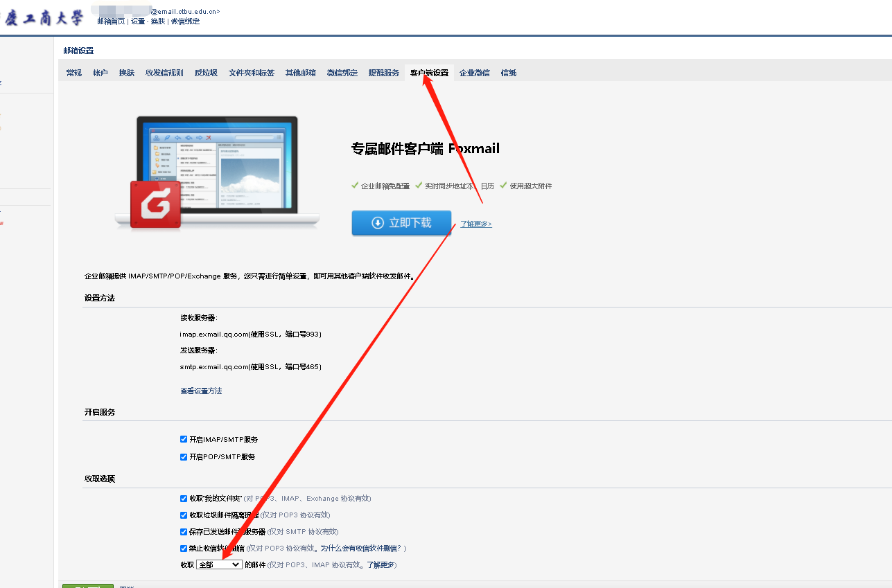Click the 查看设置方法 link
This screenshot has width=892, height=588.
coord(201,391)
